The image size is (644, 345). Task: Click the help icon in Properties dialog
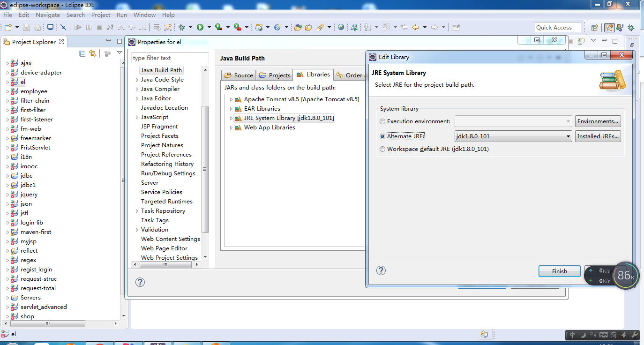pos(140,282)
